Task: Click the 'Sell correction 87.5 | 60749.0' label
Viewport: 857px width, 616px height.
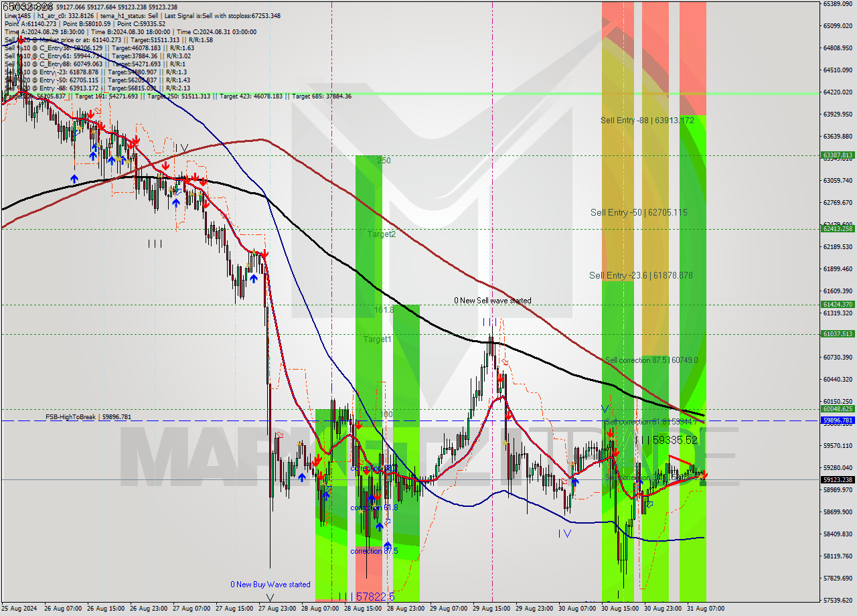Action: (x=651, y=360)
